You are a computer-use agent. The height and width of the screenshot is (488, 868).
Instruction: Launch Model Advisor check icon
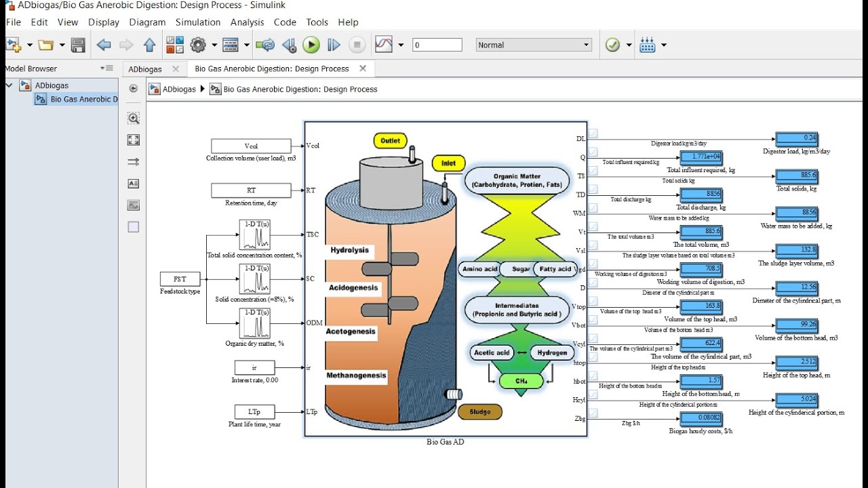(612, 45)
